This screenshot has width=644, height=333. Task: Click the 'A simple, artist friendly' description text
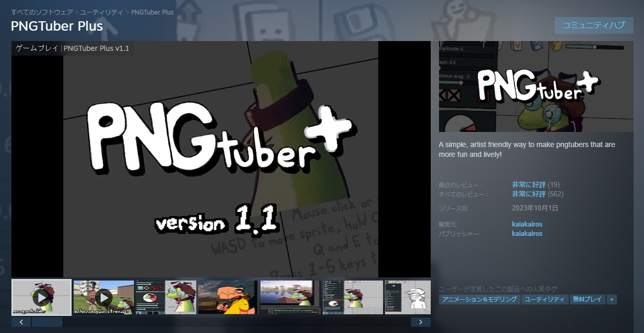[527, 150]
